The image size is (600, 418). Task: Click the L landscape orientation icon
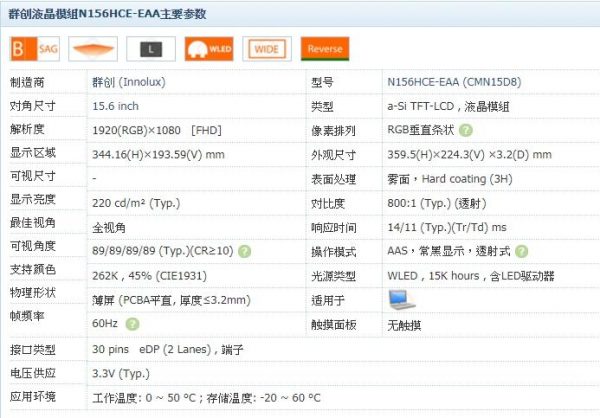click(x=151, y=49)
